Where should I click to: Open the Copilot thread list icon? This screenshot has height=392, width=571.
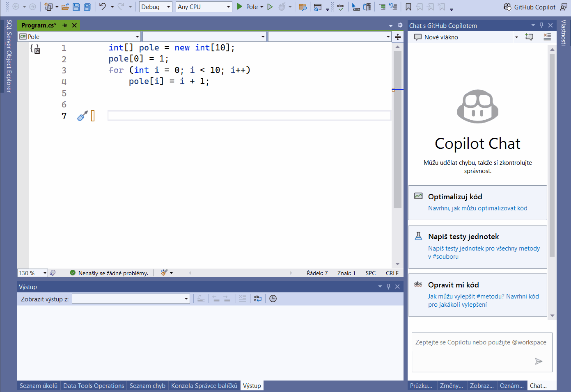(547, 37)
